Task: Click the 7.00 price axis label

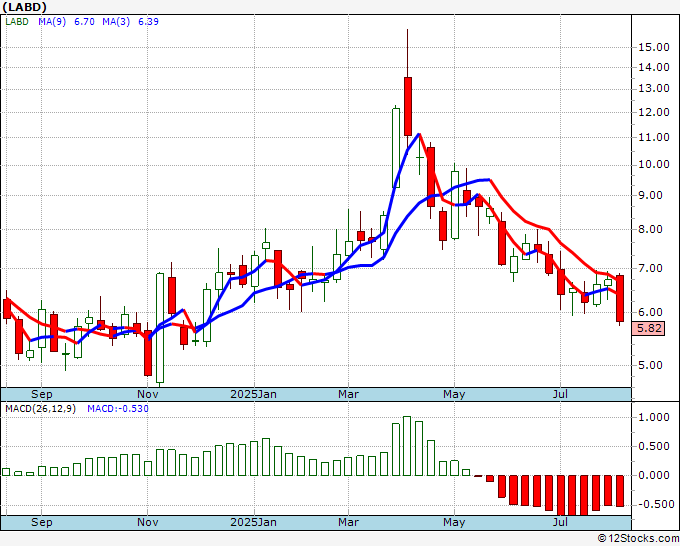Action: [x=650, y=268]
